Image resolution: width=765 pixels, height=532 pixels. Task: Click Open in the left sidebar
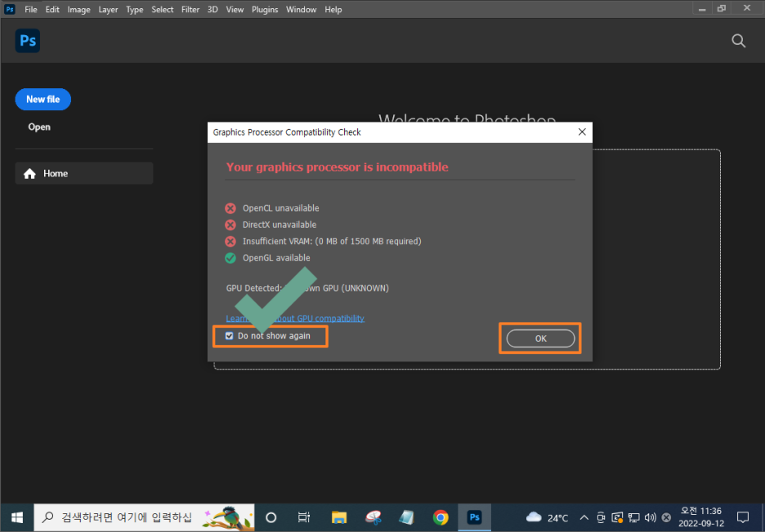tap(39, 127)
